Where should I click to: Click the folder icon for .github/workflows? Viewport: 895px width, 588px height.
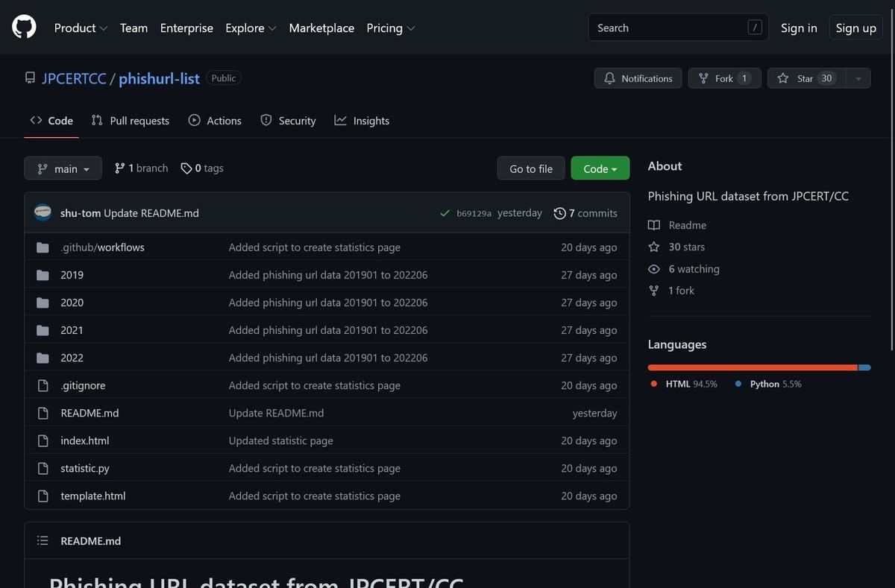point(43,247)
